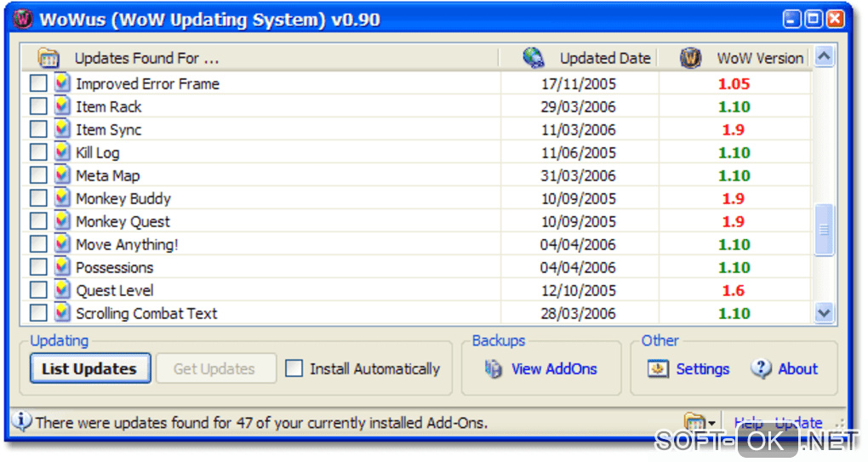The width and height of the screenshot is (868, 462).
Task: Click the info icon in status bar
Action: click(x=21, y=422)
